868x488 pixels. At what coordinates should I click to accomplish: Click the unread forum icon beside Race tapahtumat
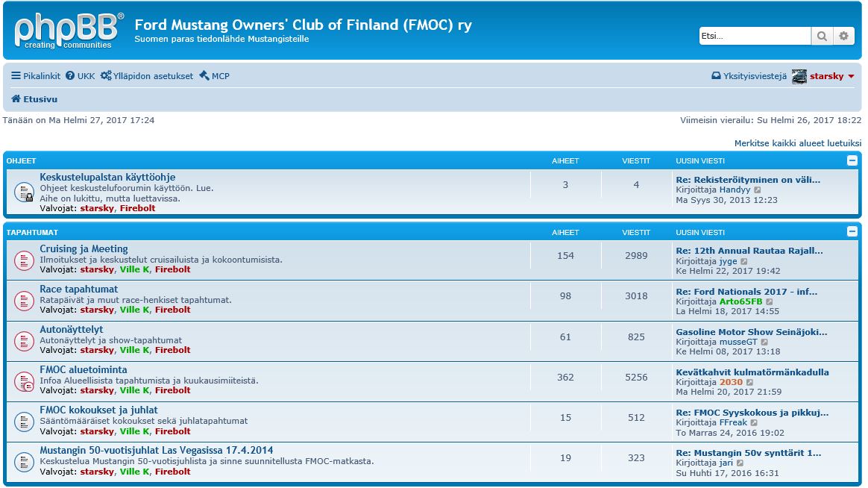[x=24, y=301]
